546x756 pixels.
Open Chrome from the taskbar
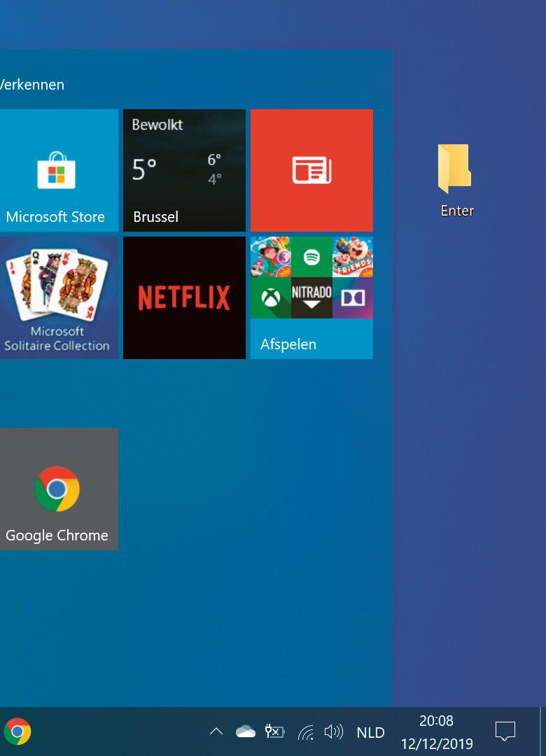click(x=17, y=731)
